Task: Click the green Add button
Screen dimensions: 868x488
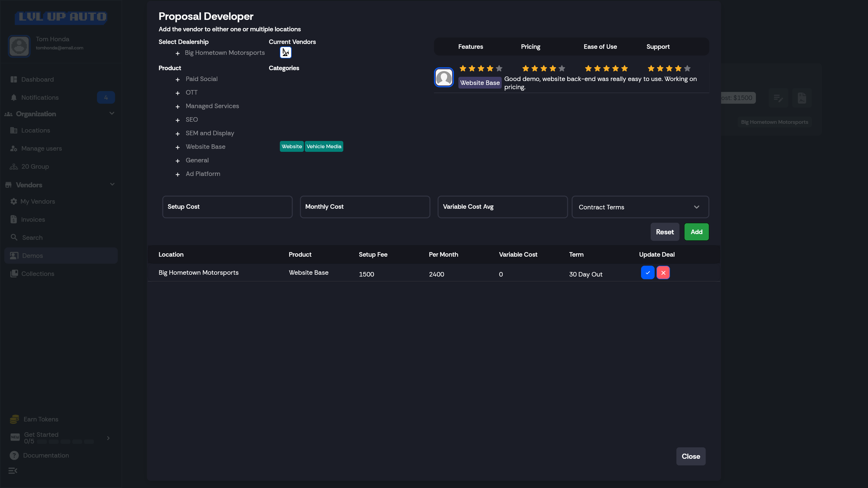Action: point(696,232)
